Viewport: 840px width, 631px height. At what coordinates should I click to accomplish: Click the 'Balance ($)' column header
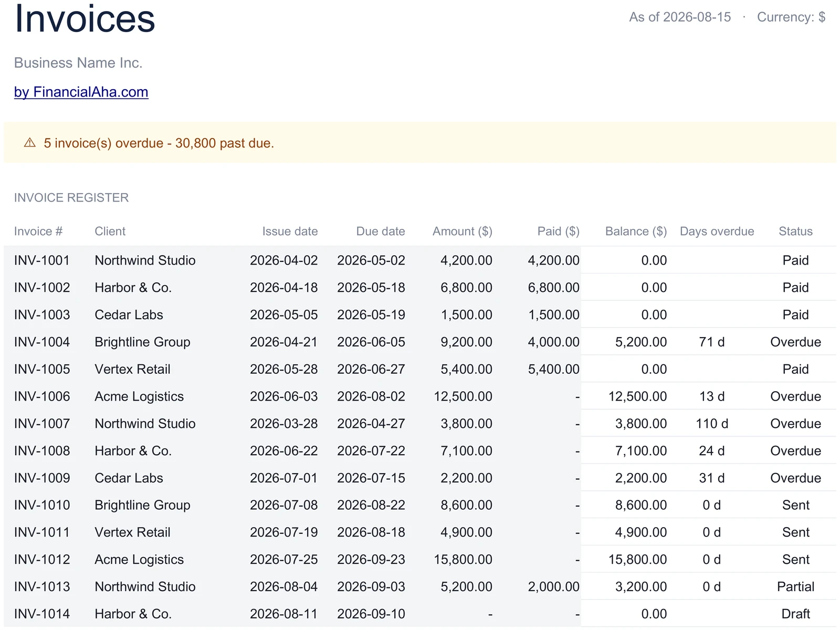coord(636,232)
